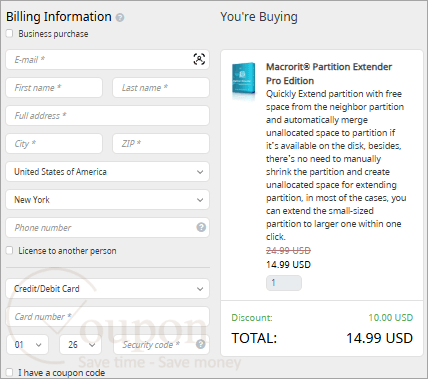
Task: Click the Card number field
Action: pyautogui.click(x=107, y=317)
